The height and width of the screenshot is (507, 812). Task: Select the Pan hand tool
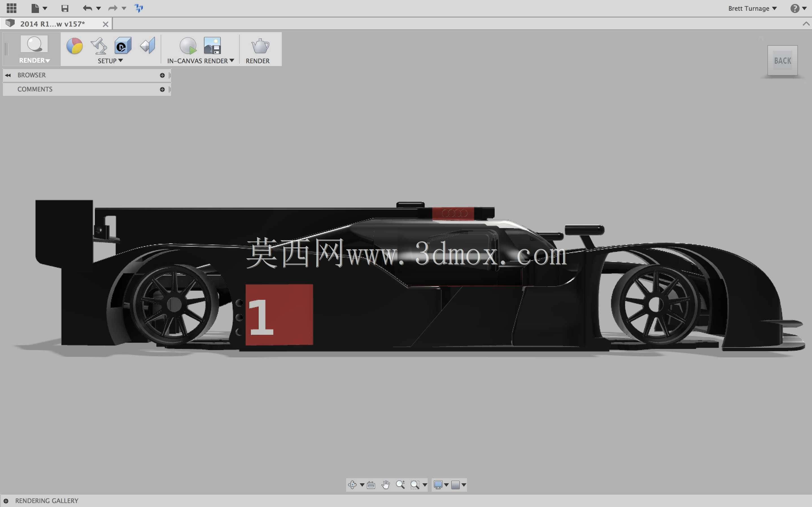[386, 484]
